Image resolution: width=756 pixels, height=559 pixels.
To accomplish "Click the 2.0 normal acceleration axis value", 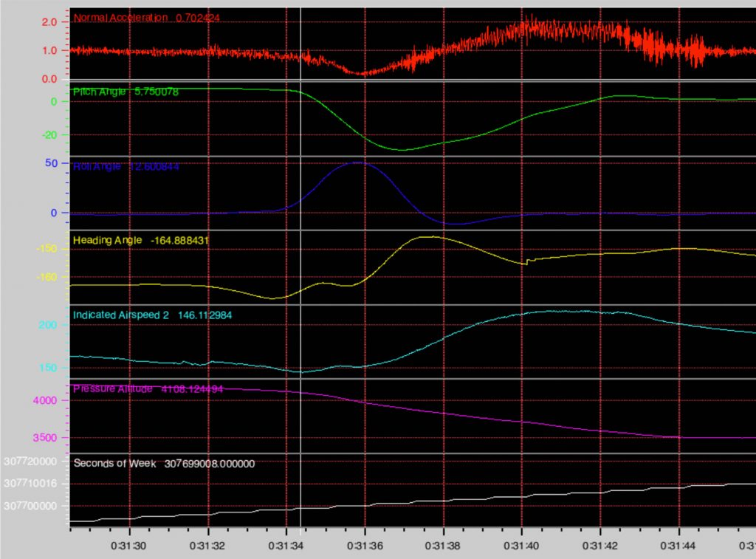I will click(49, 22).
